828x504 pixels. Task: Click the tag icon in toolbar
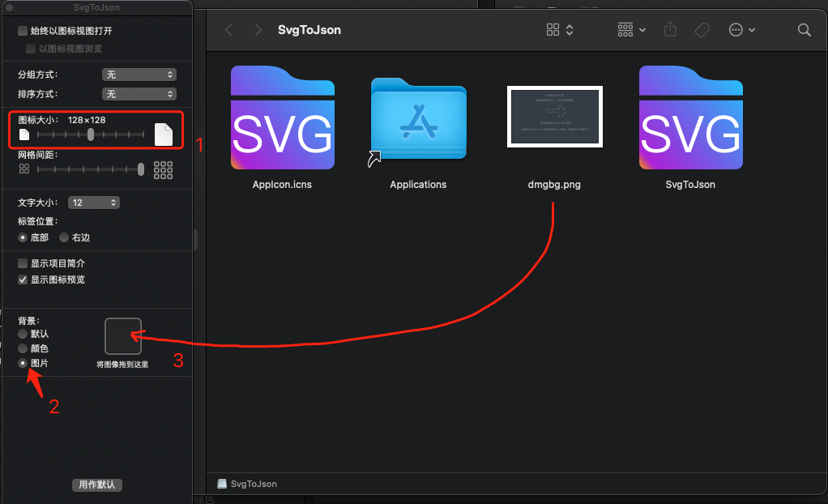pyautogui.click(x=702, y=30)
